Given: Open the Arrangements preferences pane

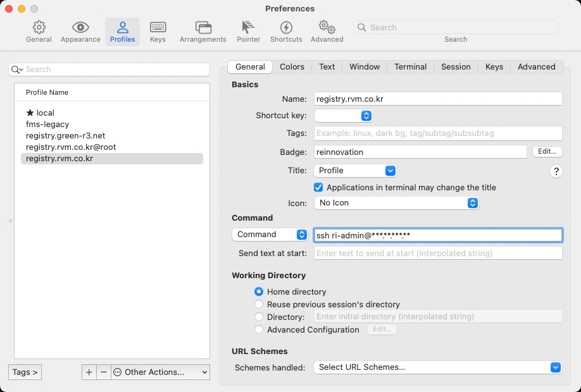Looking at the screenshot, I should [x=203, y=32].
